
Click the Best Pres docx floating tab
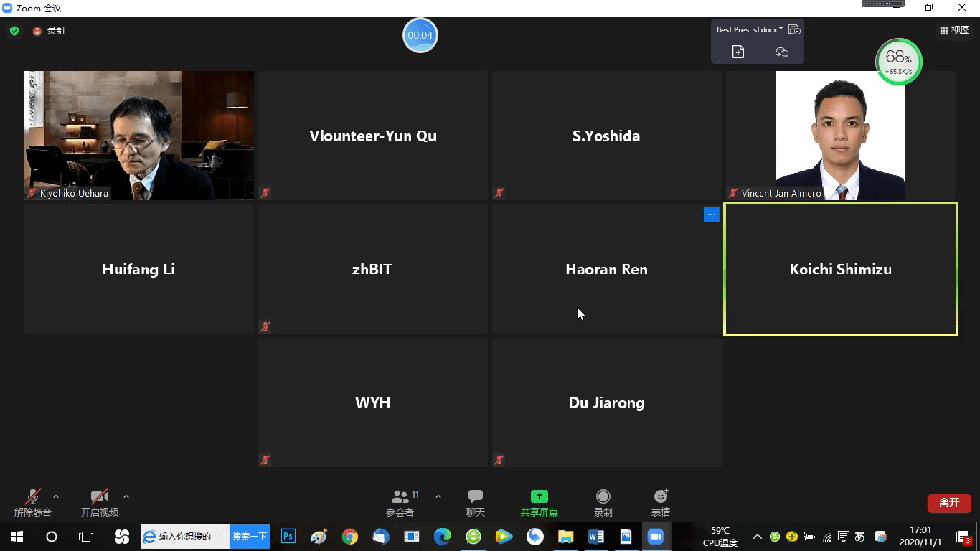pos(749,29)
